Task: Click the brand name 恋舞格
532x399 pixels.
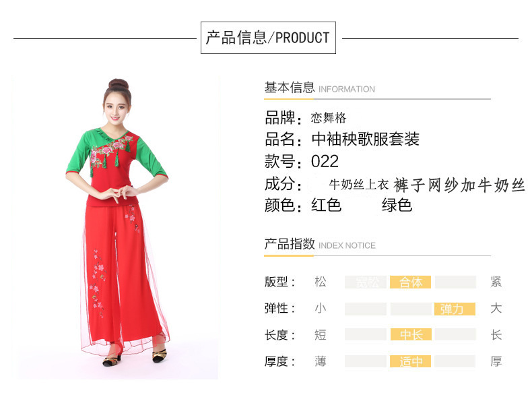Action: click(329, 118)
